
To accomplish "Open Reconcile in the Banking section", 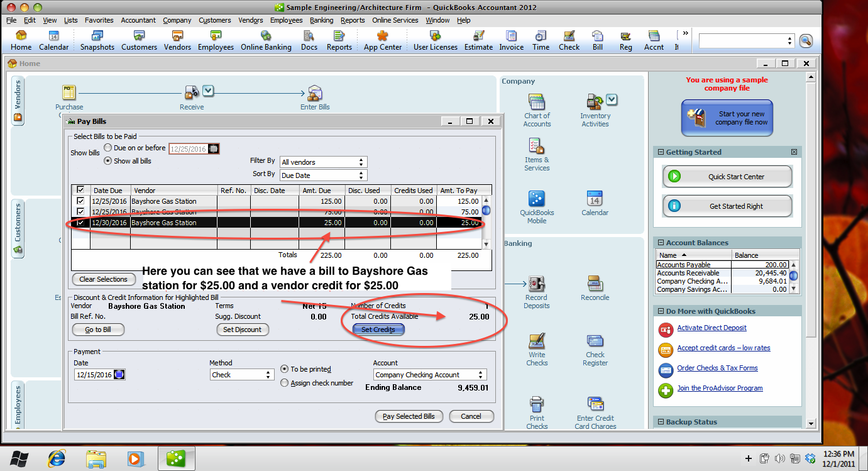I will 595,288.
